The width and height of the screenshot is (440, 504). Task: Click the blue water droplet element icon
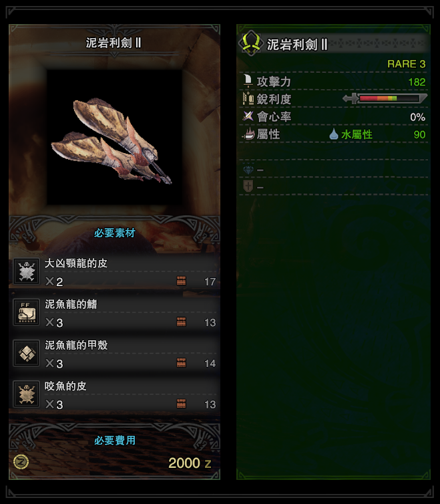pos(334,134)
